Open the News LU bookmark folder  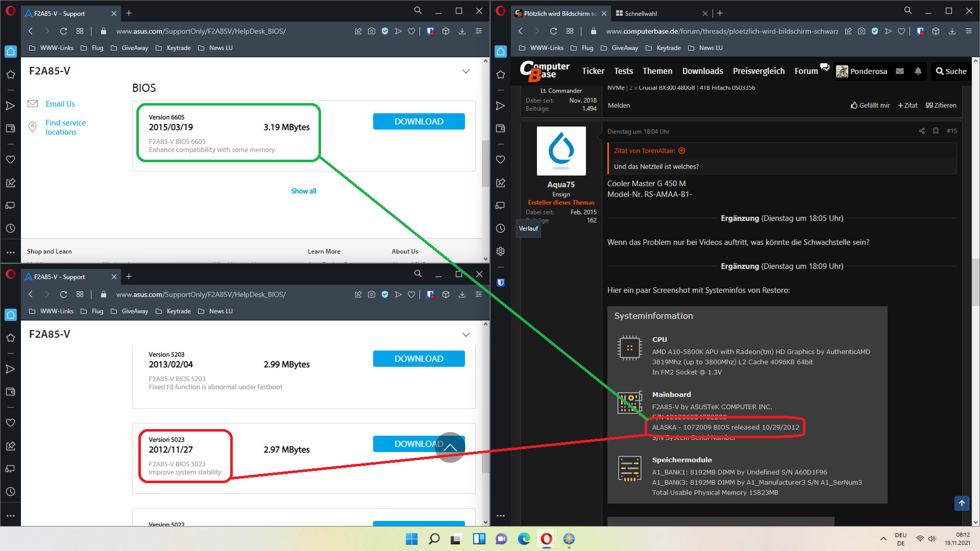click(x=220, y=48)
